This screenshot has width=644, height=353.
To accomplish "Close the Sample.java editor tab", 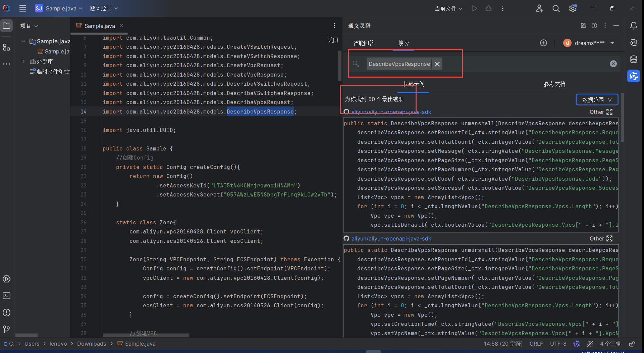I will [x=121, y=26].
